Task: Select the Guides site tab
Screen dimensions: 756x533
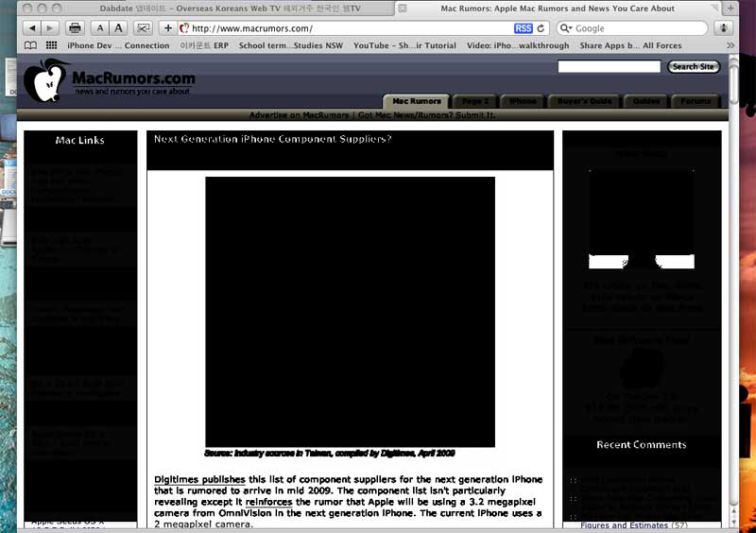Action: point(645,101)
